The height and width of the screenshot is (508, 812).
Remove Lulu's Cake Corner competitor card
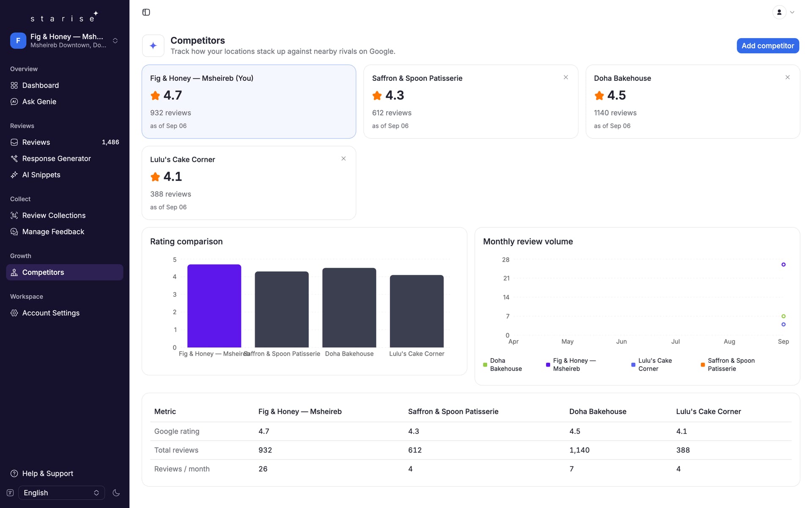pyautogui.click(x=343, y=159)
